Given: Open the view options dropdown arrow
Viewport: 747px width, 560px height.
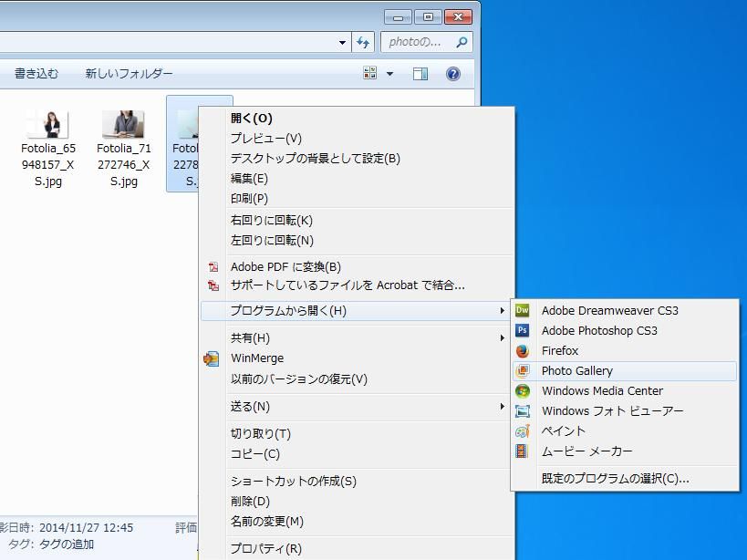Looking at the screenshot, I should pos(390,74).
